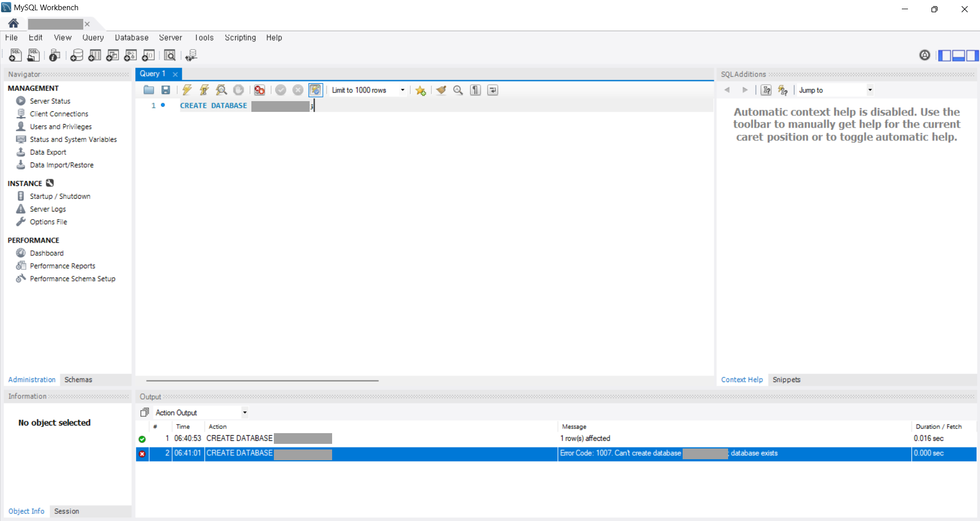
Task: Go back in context help history
Action: [x=727, y=90]
